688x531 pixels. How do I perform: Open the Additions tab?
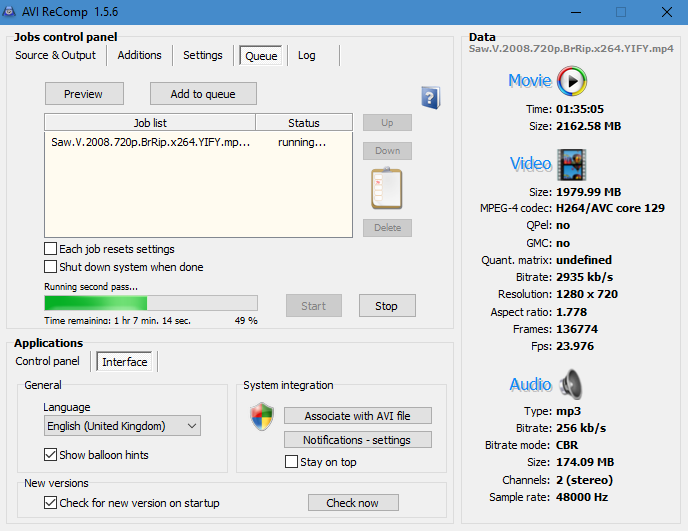(x=140, y=55)
